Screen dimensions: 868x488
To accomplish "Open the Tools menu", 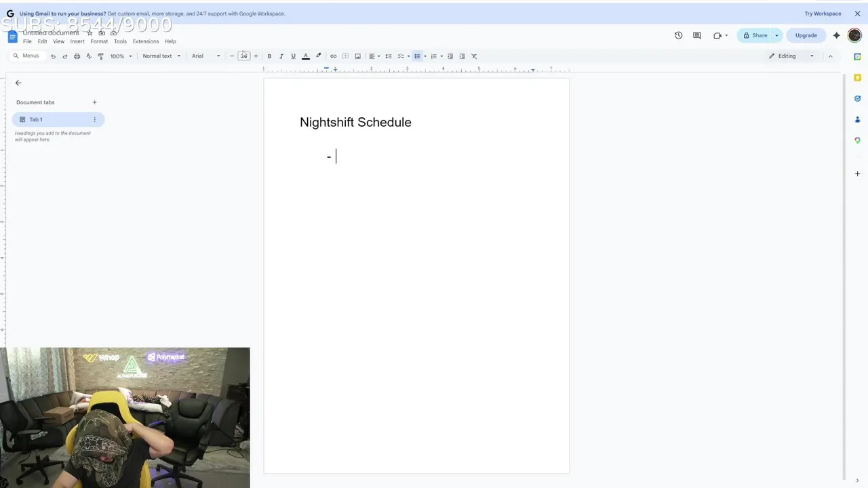I will pyautogui.click(x=121, y=41).
